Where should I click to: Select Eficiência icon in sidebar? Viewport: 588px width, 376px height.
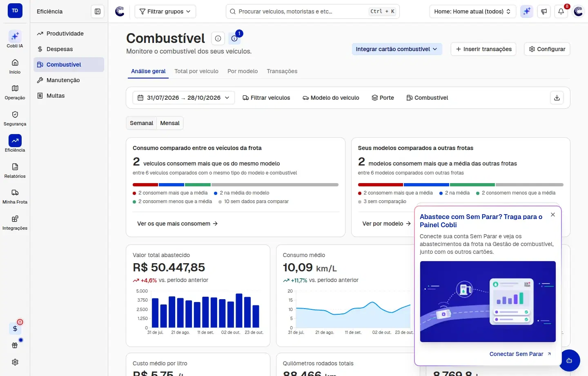[15, 141]
